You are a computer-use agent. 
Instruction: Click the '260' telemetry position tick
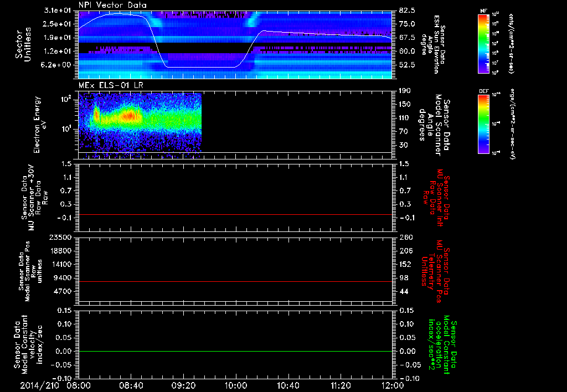pyautogui.click(x=406, y=237)
